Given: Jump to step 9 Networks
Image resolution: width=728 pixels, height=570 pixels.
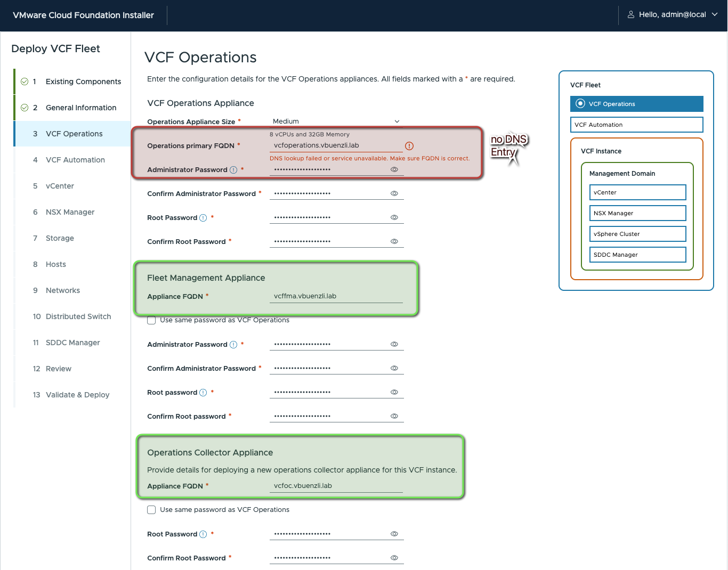Looking at the screenshot, I should point(72,290).
